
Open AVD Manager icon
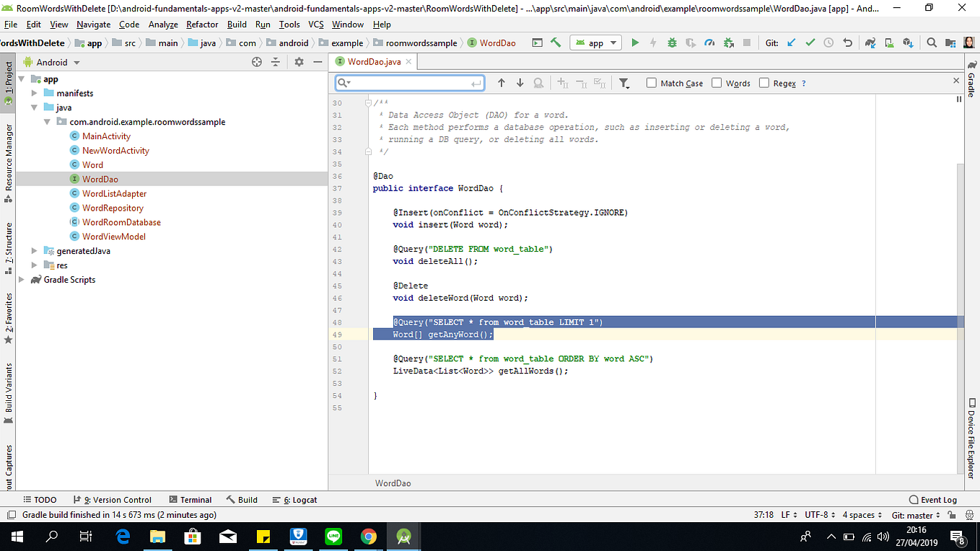pos(889,43)
